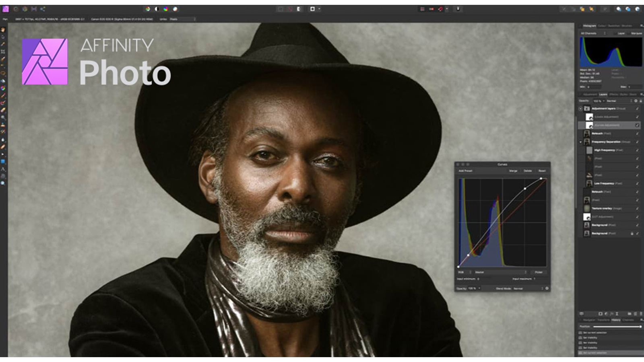Screen dimensions: 644x362
Task: Click Layers panel blend options gear
Action: (636, 101)
